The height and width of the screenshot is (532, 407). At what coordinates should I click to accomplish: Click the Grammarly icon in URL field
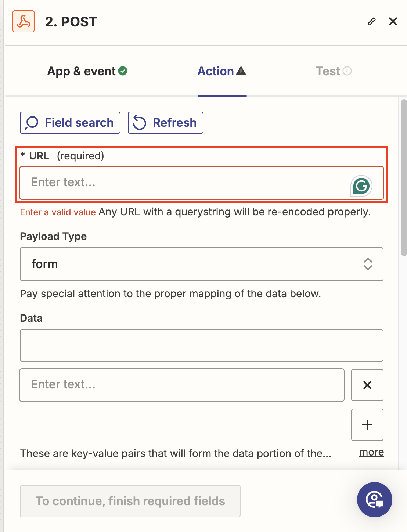(x=361, y=186)
